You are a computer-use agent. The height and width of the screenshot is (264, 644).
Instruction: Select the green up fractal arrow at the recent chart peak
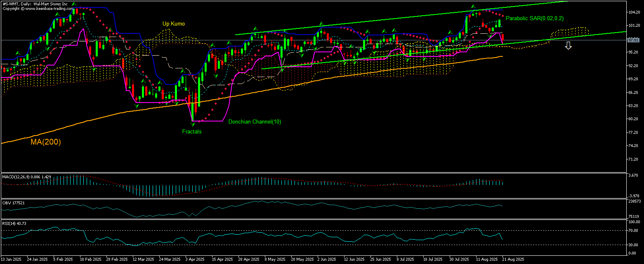[473, 6]
